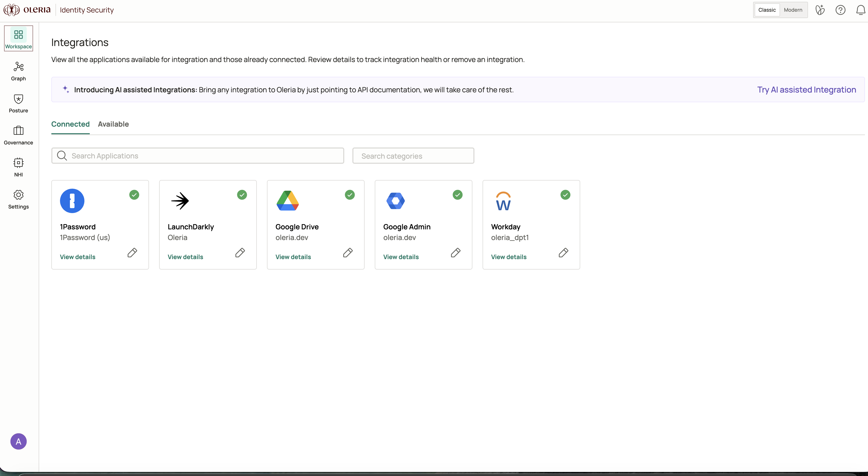Edit the 1Password integration pencil
The height and width of the screenshot is (476, 868).
132,253
